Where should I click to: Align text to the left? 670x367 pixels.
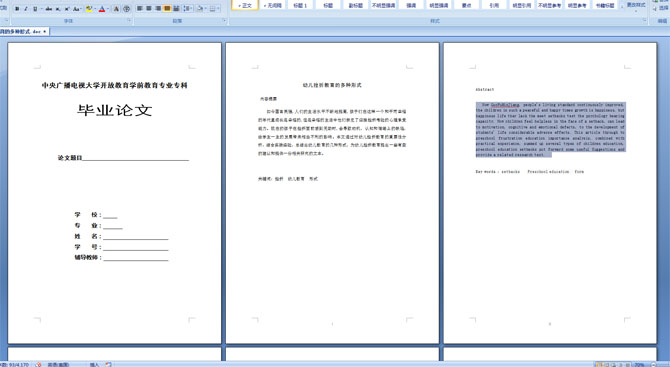139,9
